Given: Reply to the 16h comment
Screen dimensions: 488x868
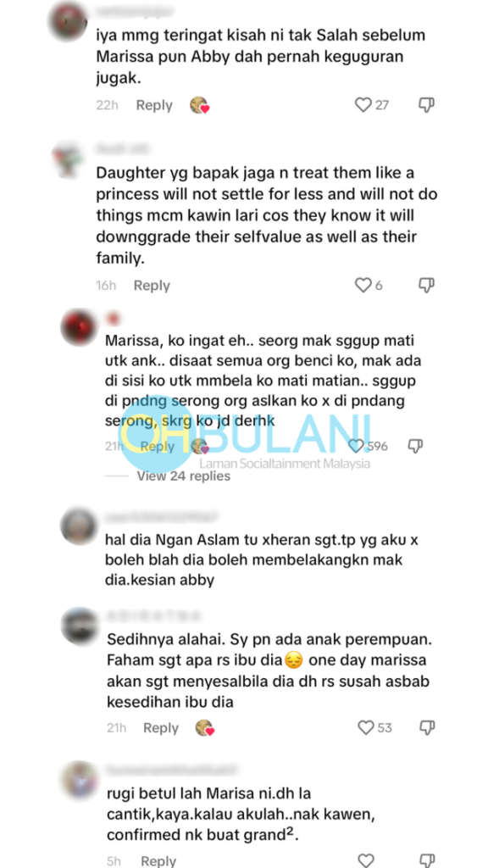Looking at the screenshot, I should click(x=152, y=286).
